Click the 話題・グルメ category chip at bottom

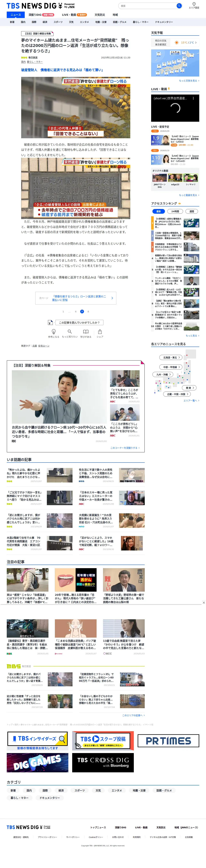164,791
